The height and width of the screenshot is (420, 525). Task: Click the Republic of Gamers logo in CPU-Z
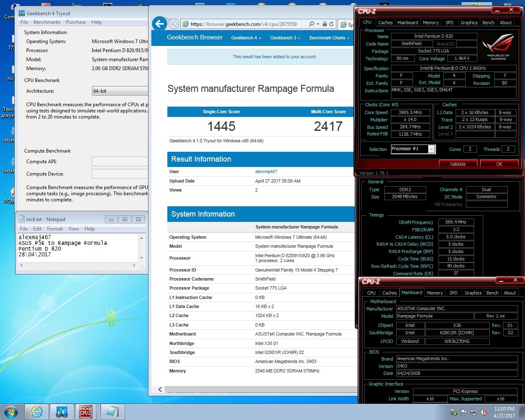coord(498,47)
